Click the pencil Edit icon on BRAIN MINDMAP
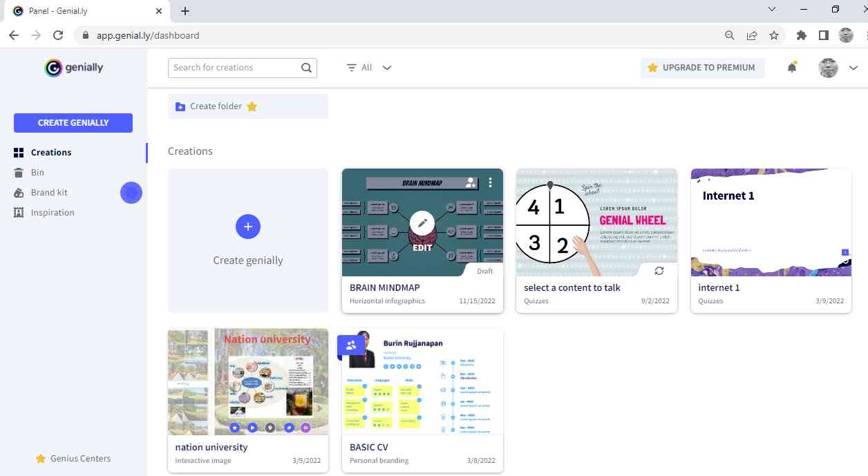Image resolution: width=868 pixels, height=476 pixels. [422, 223]
